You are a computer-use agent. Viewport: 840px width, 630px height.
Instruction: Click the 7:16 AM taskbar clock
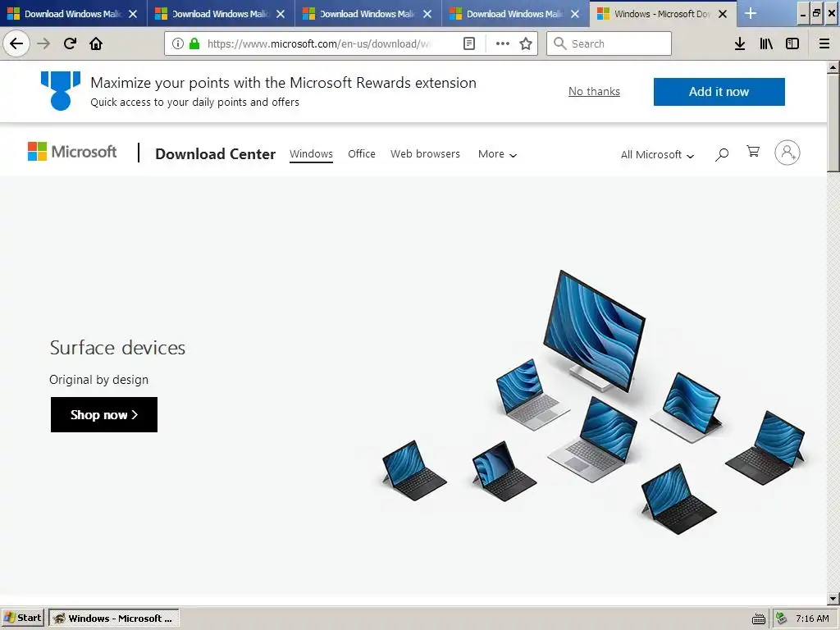(812, 619)
